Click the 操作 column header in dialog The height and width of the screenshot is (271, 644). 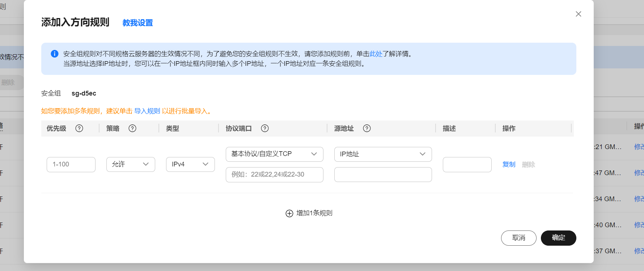509,128
